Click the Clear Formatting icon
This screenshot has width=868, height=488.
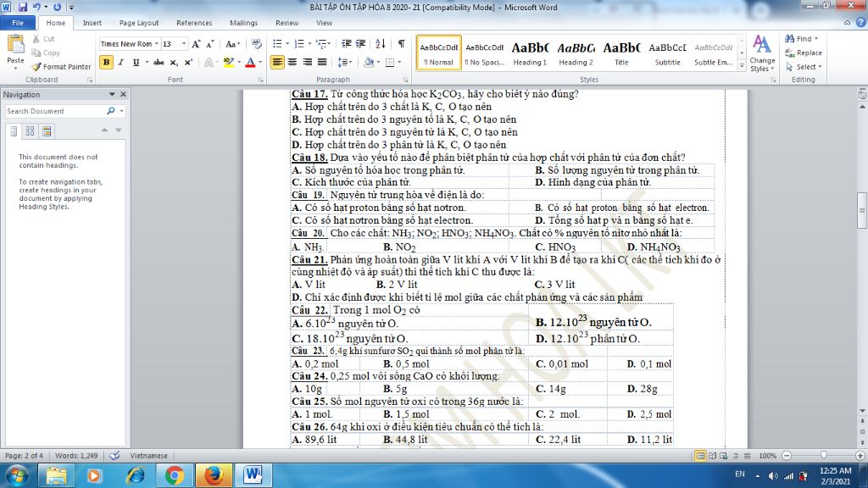[256, 44]
